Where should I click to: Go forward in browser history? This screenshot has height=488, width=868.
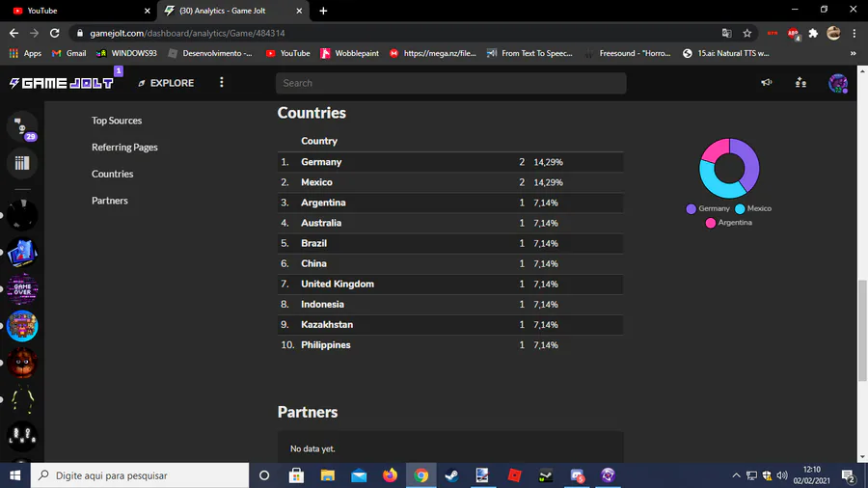(35, 33)
